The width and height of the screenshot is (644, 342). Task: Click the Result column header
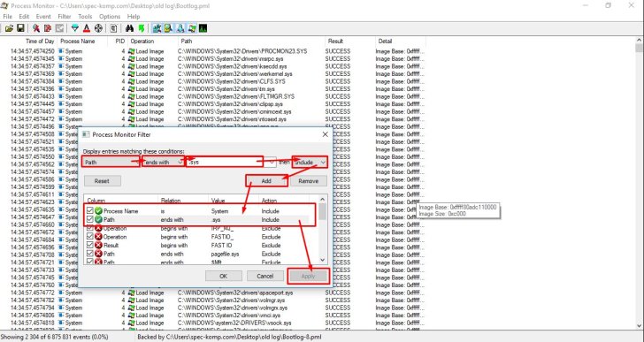[x=335, y=41]
